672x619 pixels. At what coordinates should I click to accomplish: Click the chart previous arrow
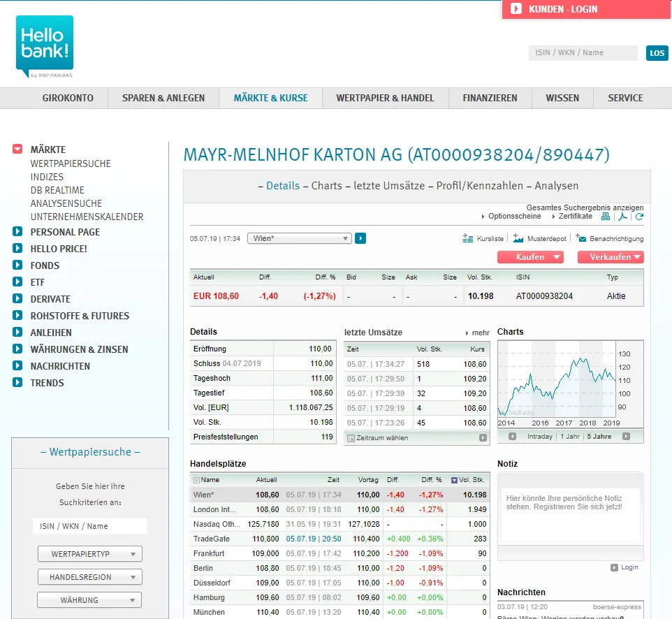[x=512, y=437]
